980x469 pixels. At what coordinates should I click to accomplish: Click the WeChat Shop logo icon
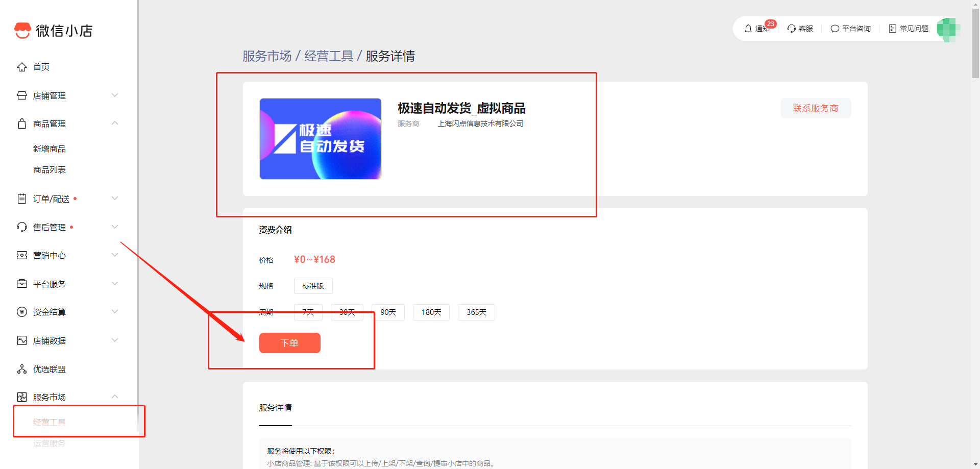pos(22,31)
